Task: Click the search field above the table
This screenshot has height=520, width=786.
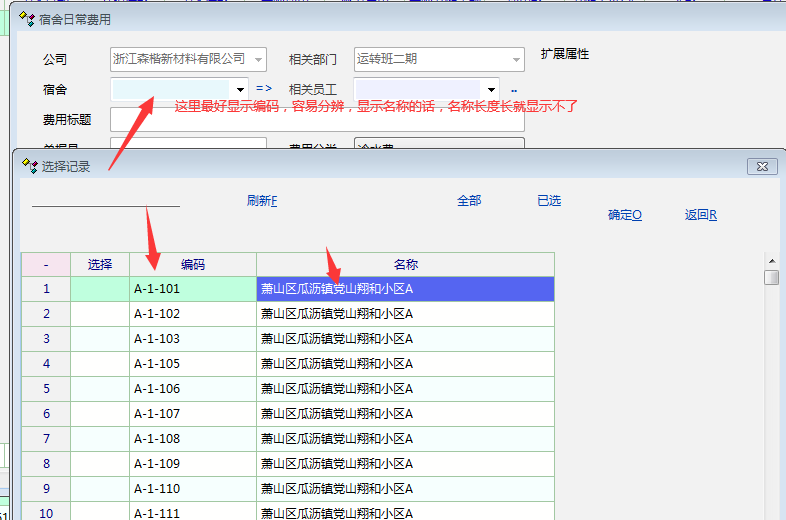Action: click(x=106, y=198)
